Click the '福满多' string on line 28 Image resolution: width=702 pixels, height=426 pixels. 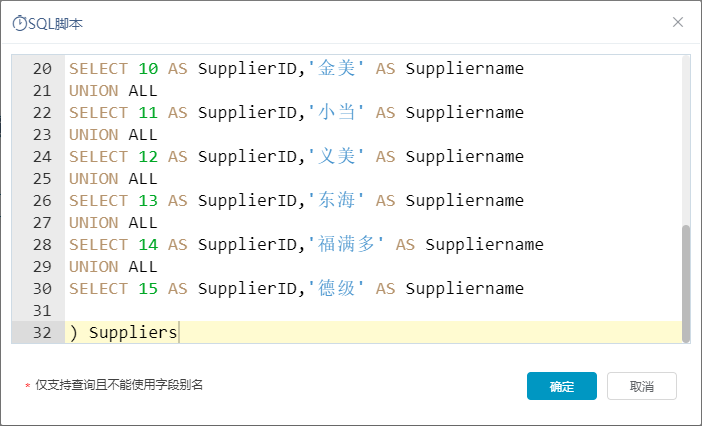point(347,244)
